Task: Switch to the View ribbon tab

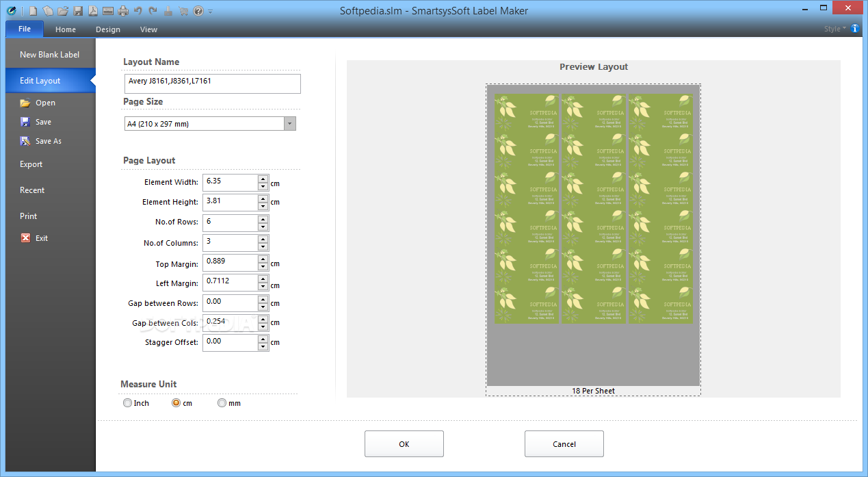Action: [x=148, y=29]
